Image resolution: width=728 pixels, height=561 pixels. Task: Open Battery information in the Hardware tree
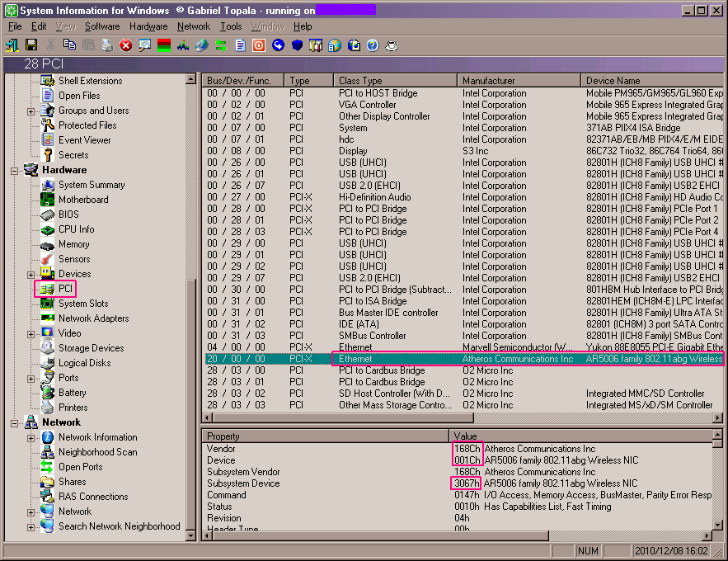click(72, 393)
